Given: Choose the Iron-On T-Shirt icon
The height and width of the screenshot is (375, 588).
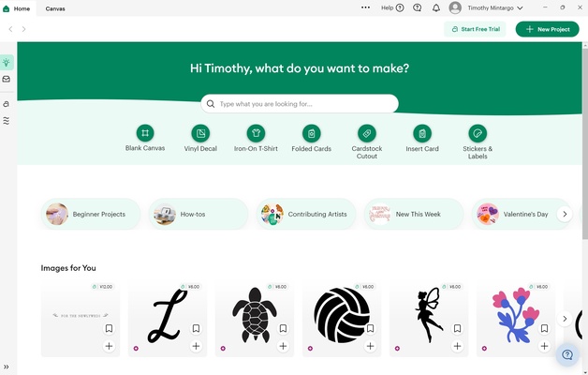Looking at the screenshot, I should [257, 133].
